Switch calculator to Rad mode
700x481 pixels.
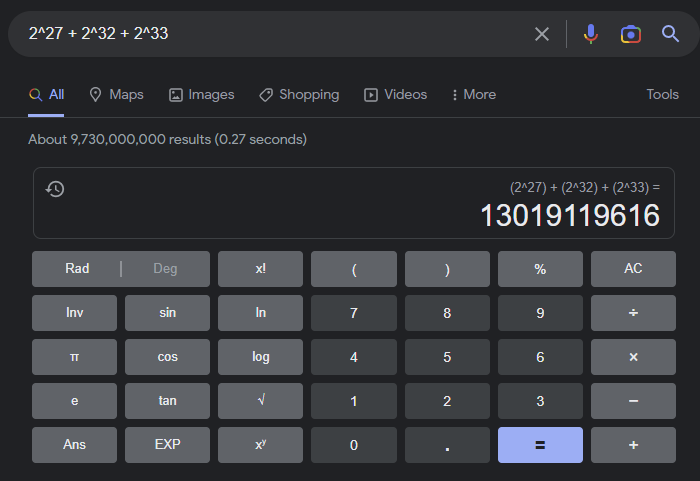click(x=77, y=269)
